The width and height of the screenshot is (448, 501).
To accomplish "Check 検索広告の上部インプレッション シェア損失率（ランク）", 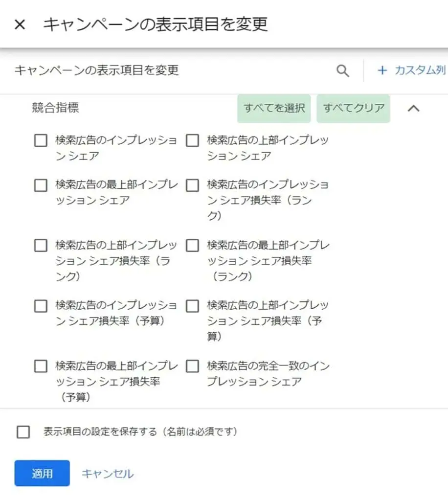I will 41,245.
